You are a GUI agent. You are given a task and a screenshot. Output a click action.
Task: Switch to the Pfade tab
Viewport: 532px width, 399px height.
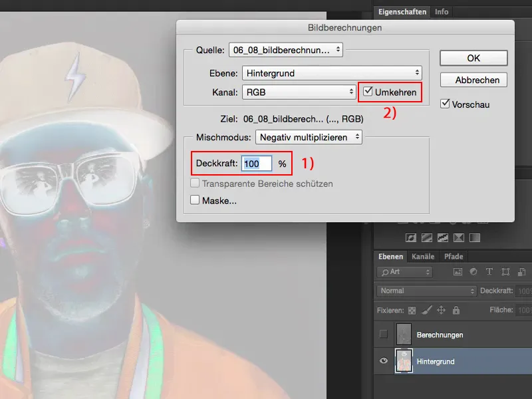coord(454,257)
